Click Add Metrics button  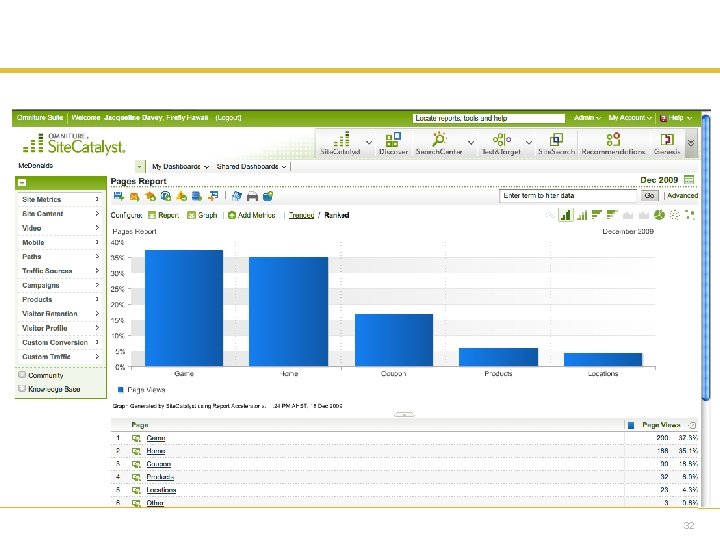click(252, 215)
